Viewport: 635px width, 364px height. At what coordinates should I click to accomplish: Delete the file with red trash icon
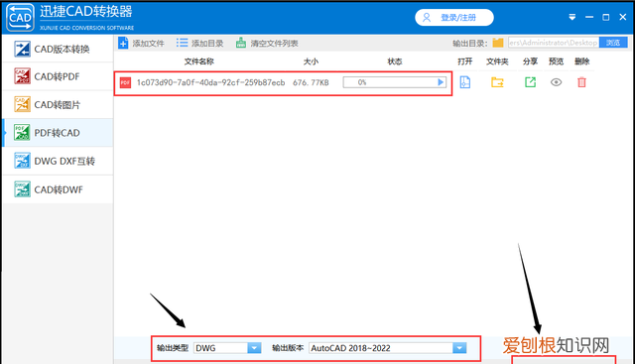581,82
